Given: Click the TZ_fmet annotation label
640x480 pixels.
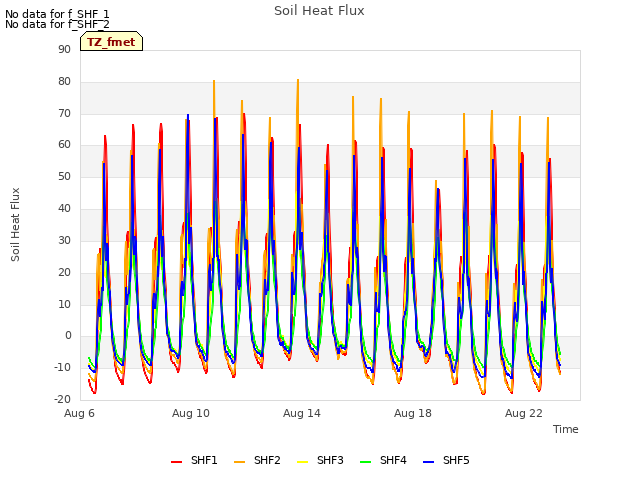Looking at the screenshot, I should click(x=111, y=42).
